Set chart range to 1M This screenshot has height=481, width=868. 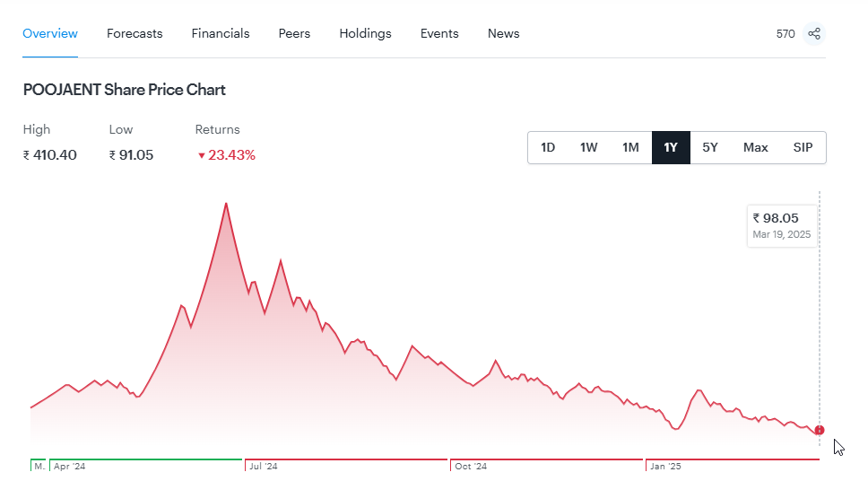click(630, 147)
